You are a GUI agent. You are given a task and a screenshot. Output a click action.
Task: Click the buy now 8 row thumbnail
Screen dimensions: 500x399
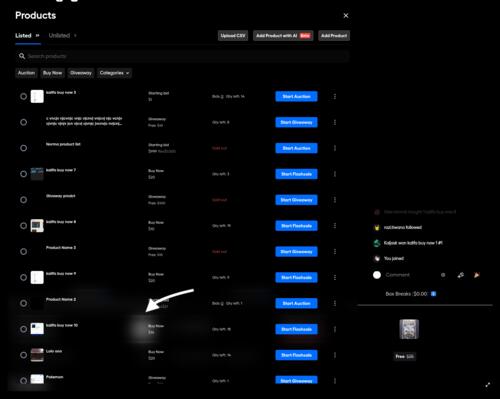37,226
